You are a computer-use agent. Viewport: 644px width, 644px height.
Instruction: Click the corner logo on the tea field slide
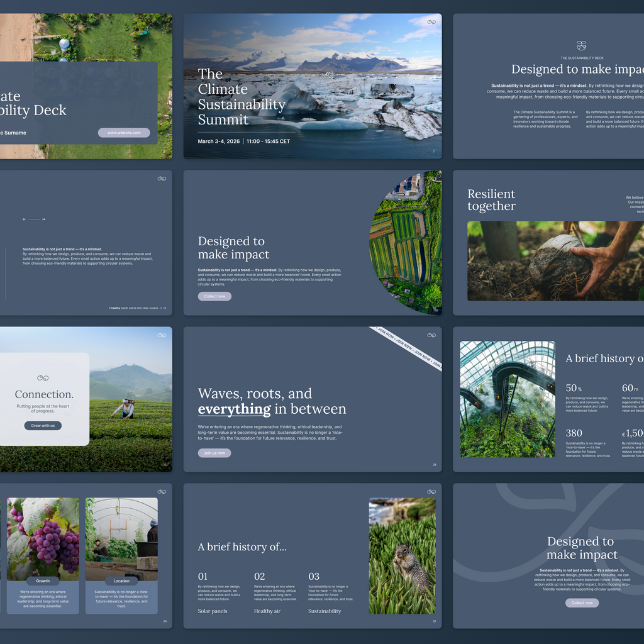pyautogui.click(x=162, y=335)
